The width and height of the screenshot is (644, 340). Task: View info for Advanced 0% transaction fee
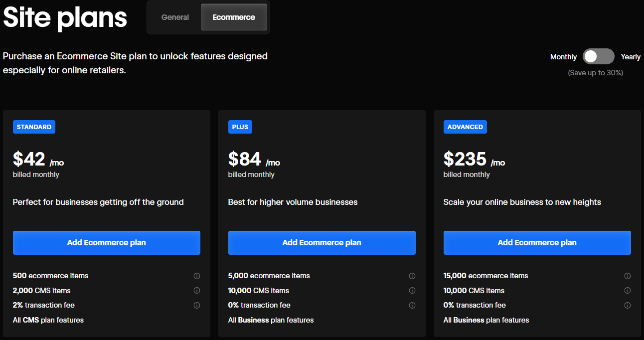[x=628, y=306]
